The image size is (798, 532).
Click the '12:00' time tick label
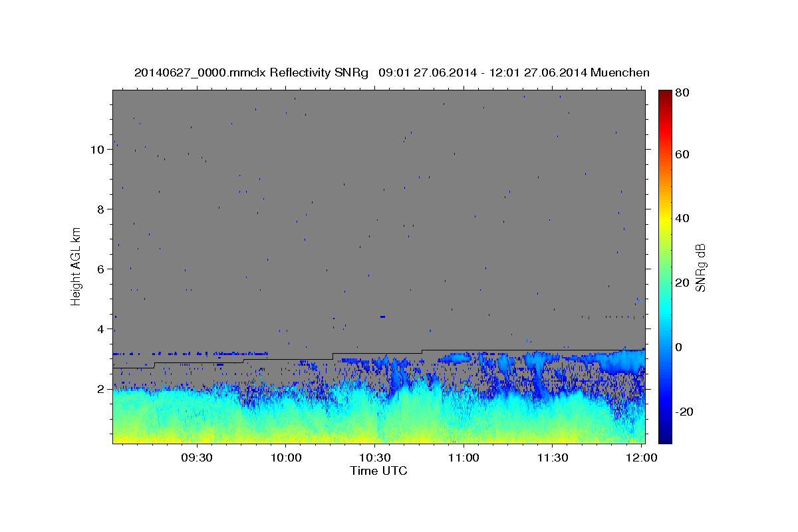click(x=641, y=458)
